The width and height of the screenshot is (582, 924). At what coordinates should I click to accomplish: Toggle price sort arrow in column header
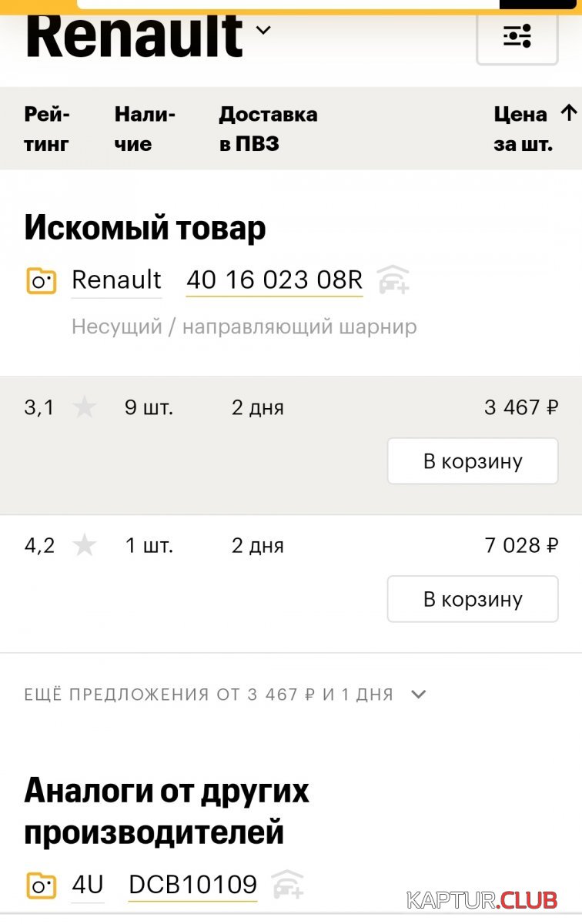click(568, 114)
